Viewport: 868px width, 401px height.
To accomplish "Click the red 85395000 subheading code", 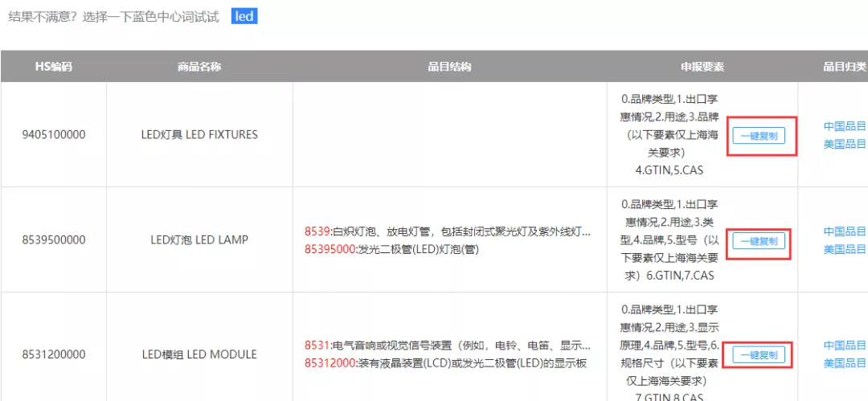I will pos(330,249).
